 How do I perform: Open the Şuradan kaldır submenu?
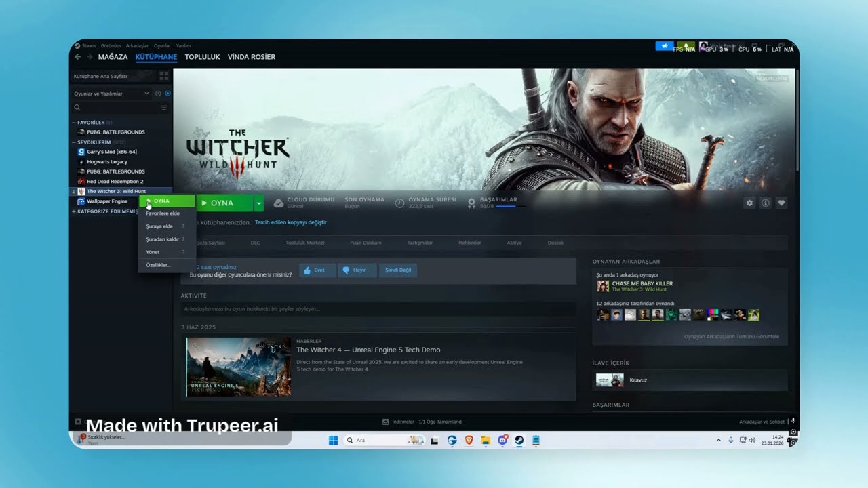[167, 239]
